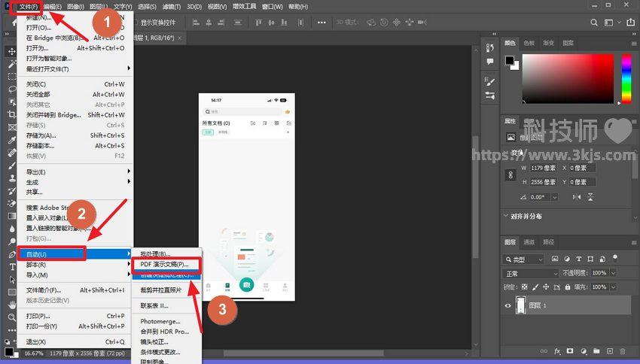Add a layer style with fx icon

(x=557, y=351)
